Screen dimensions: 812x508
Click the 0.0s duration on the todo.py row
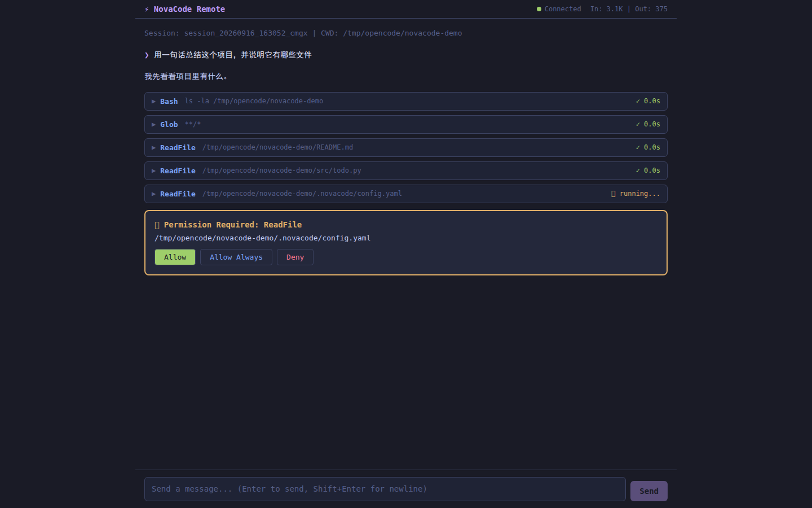(x=652, y=170)
